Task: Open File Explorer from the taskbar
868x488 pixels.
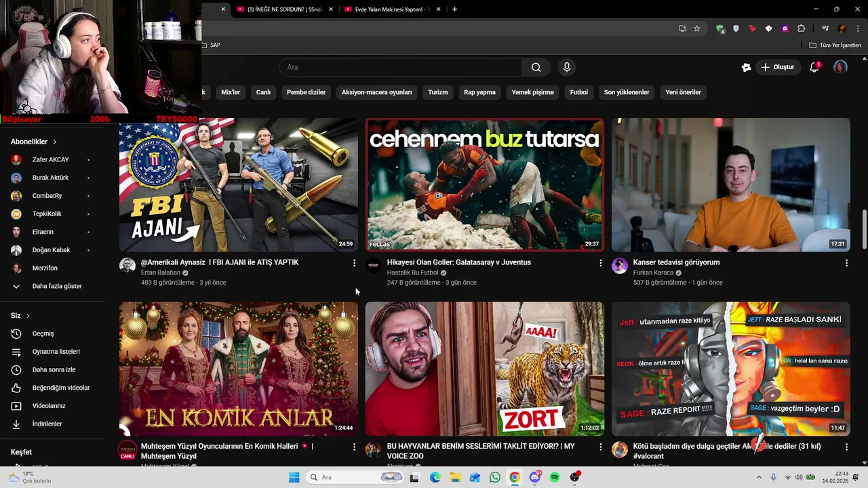Action: 455,477
